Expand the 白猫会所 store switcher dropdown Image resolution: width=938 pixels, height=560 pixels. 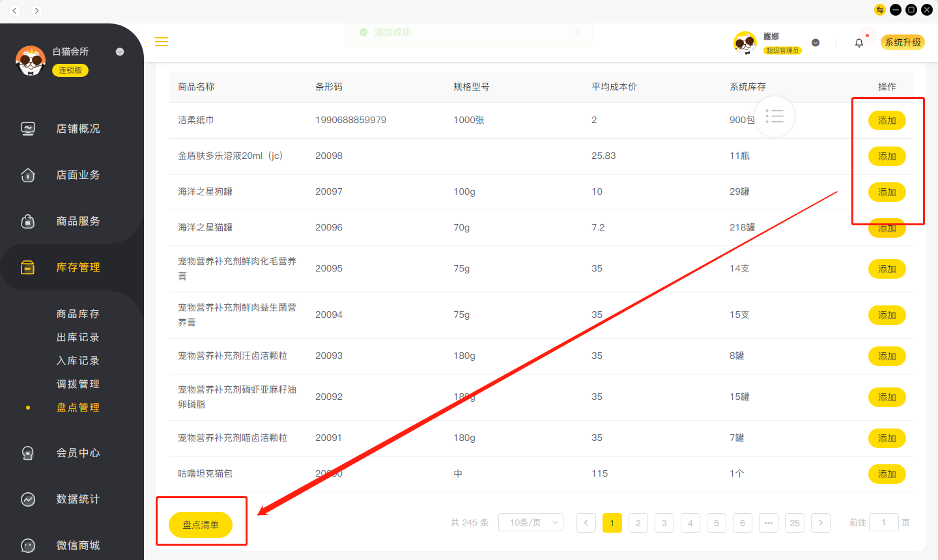(120, 52)
